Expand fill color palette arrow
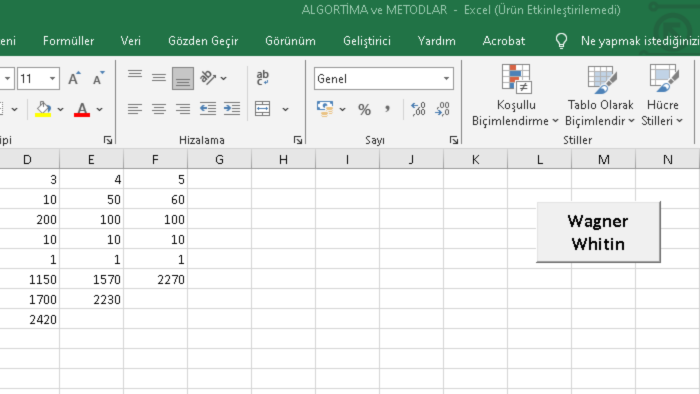Image resolution: width=700 pixels, height=394 pixels. 60,109
